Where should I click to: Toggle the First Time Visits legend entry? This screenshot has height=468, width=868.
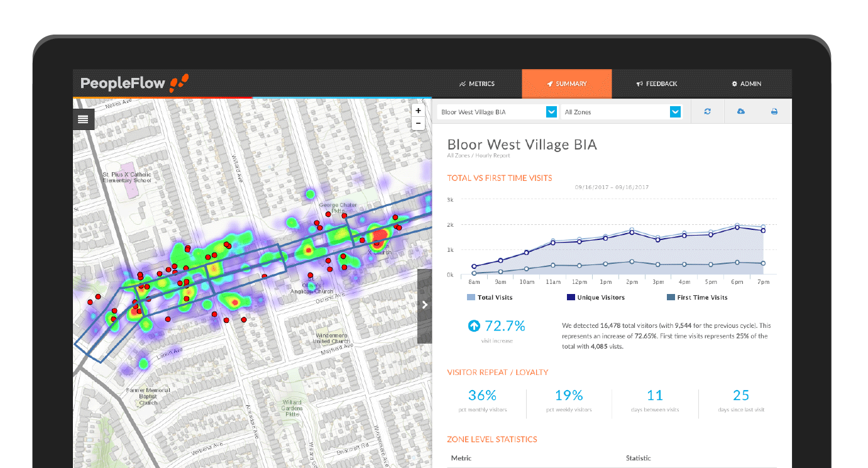coord(697,298)
